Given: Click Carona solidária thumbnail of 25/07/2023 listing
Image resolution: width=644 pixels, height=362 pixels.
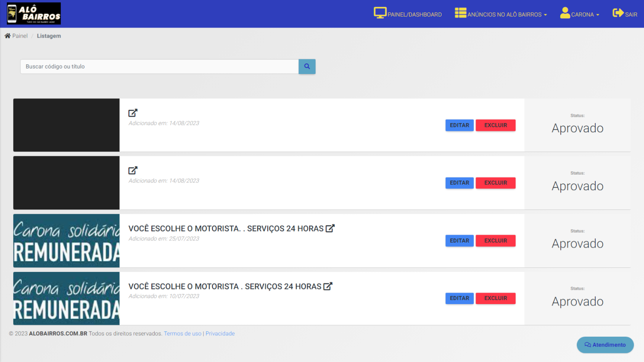Looking at the screenshot, I should click(66, 241).
